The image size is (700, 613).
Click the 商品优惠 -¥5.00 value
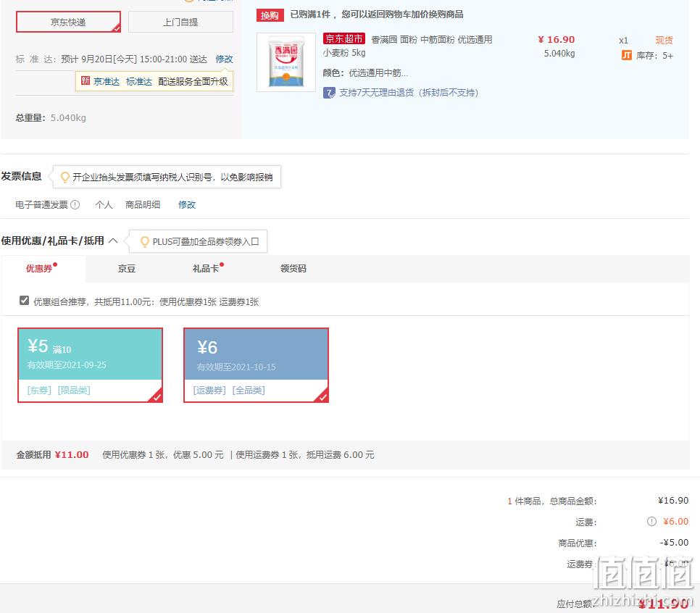674,543
